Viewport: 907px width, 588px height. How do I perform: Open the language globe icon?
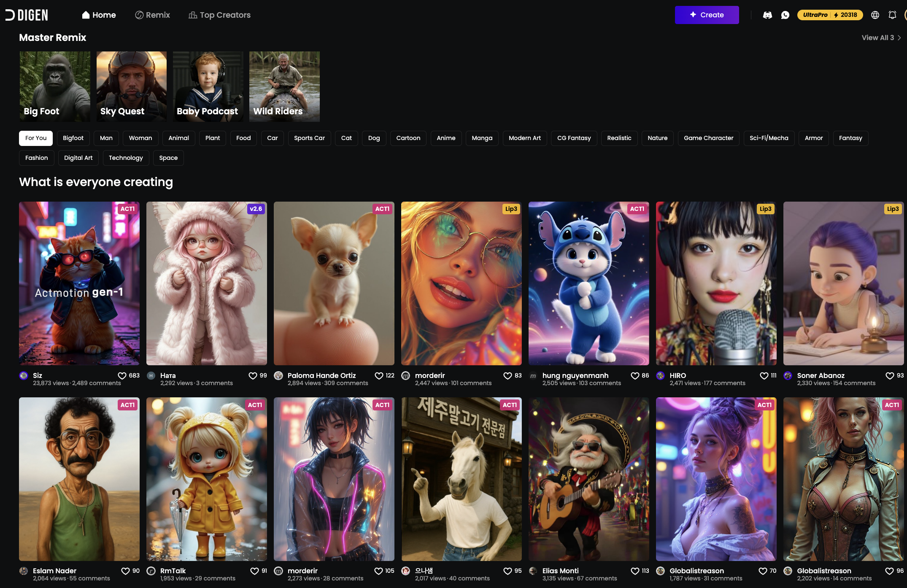click(x=875, y=15)
